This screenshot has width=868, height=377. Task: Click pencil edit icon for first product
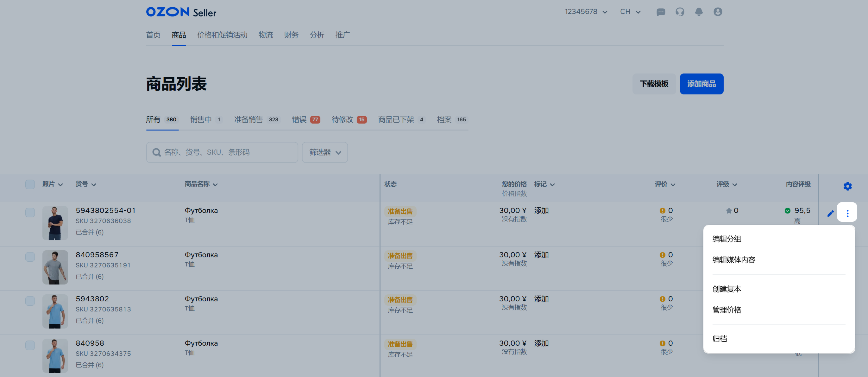coord(830,214)
